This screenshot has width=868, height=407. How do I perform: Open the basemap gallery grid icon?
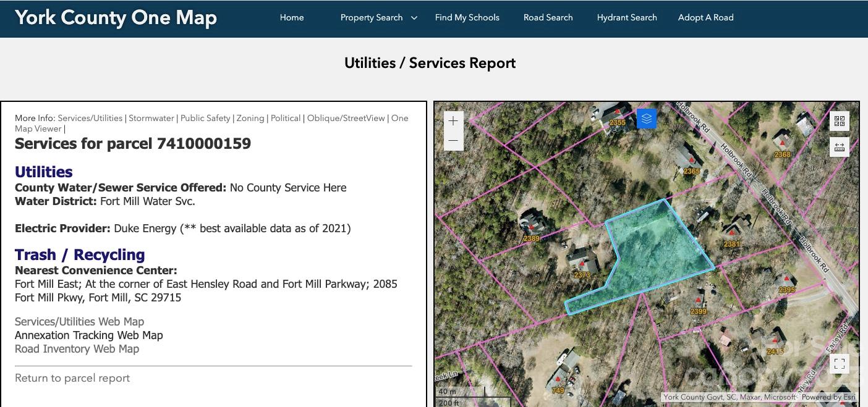point(840,121)
